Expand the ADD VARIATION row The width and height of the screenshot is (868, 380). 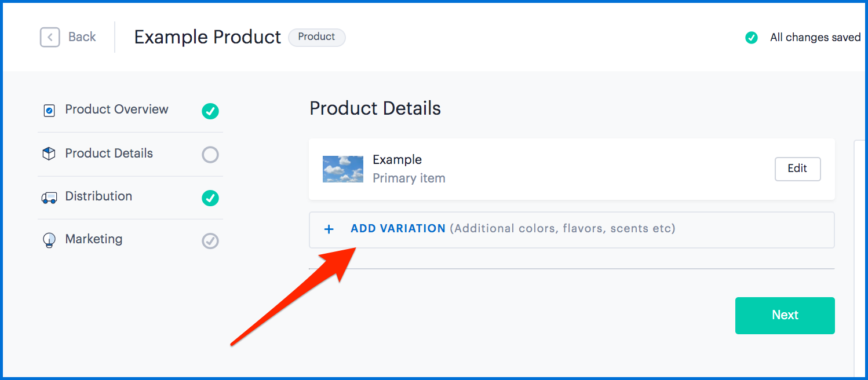point(571,229)
